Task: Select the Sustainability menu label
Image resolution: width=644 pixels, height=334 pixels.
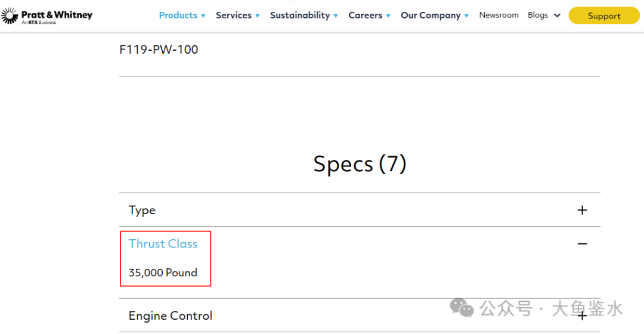Action: 299,16
